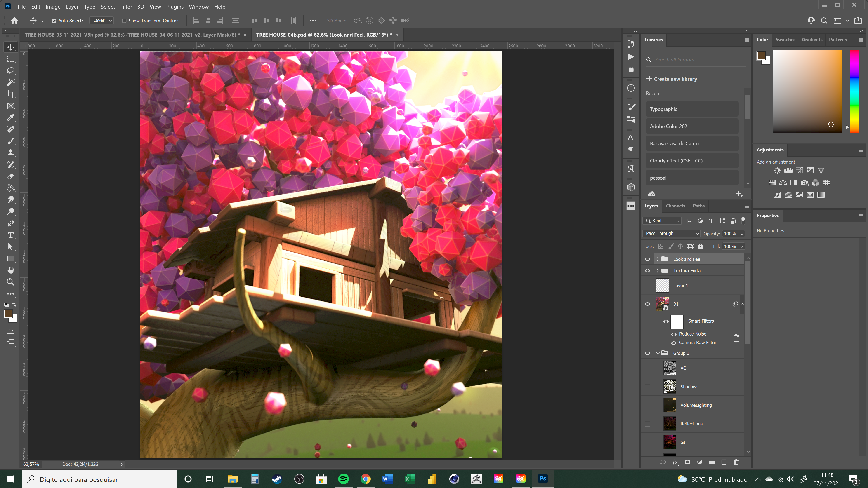Expand the Look and Feel group
This screenshot has height=488, width=868.
click(657, 259)
